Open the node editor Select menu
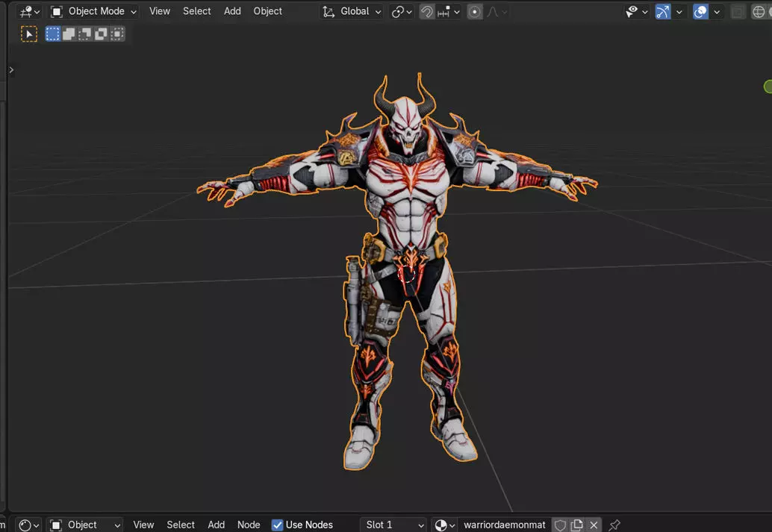Image resolution: width=772 pixels, height=532 pixels. tap(181, 525)
